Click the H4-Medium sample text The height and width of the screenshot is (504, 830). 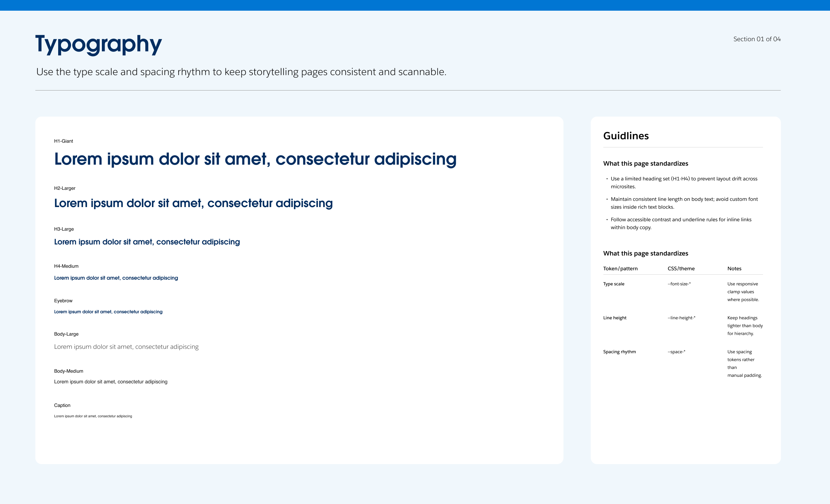point(116,278)
